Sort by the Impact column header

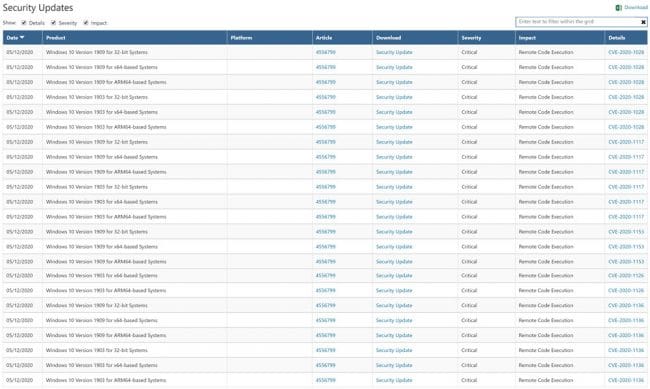click(527, 38)
